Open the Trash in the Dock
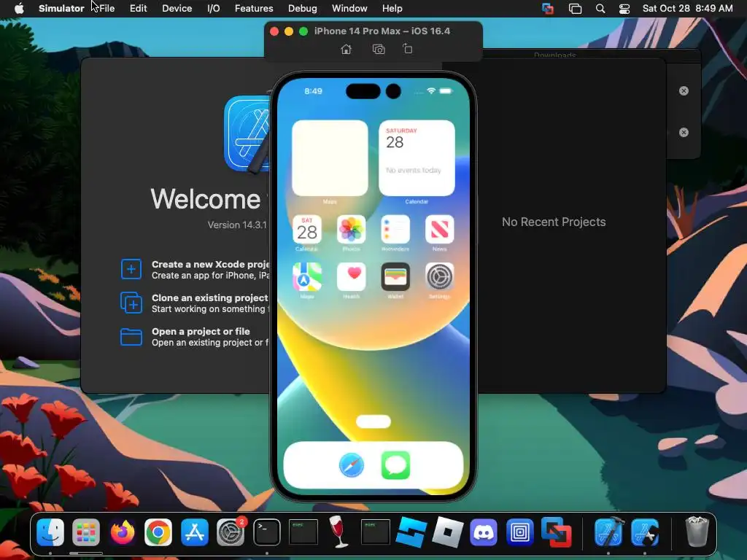The width and height of the screenshot is (747, 560). point(697,532)
